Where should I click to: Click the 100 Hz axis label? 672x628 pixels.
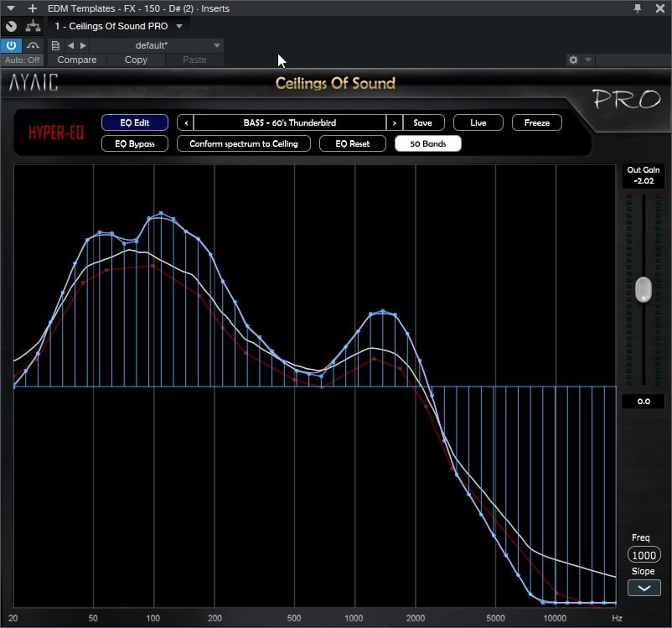click(153, 618)
